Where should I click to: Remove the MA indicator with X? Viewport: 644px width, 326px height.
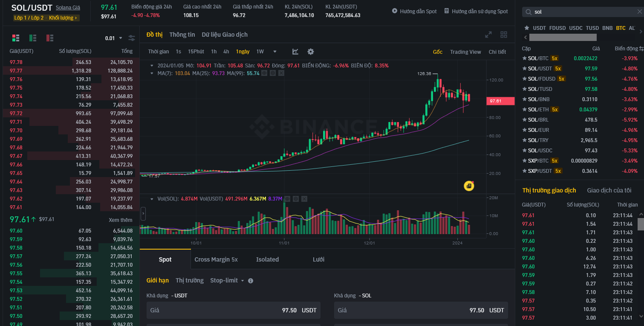click(x=281, y=73)
